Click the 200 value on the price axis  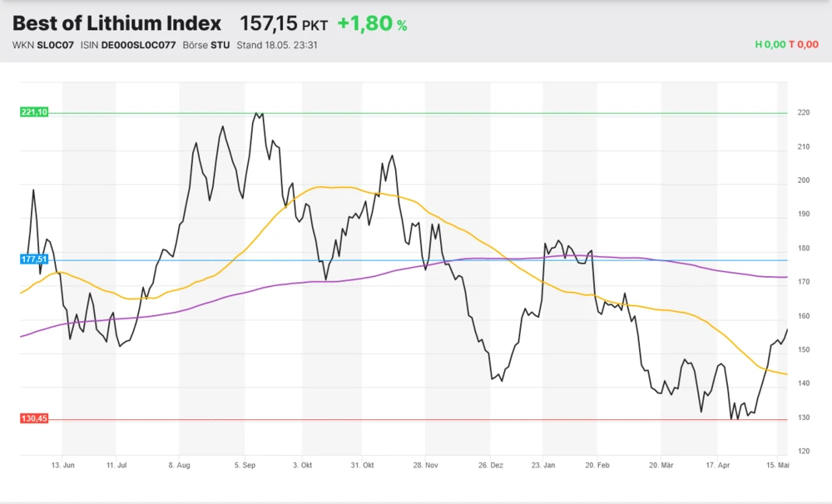(804, 180)
